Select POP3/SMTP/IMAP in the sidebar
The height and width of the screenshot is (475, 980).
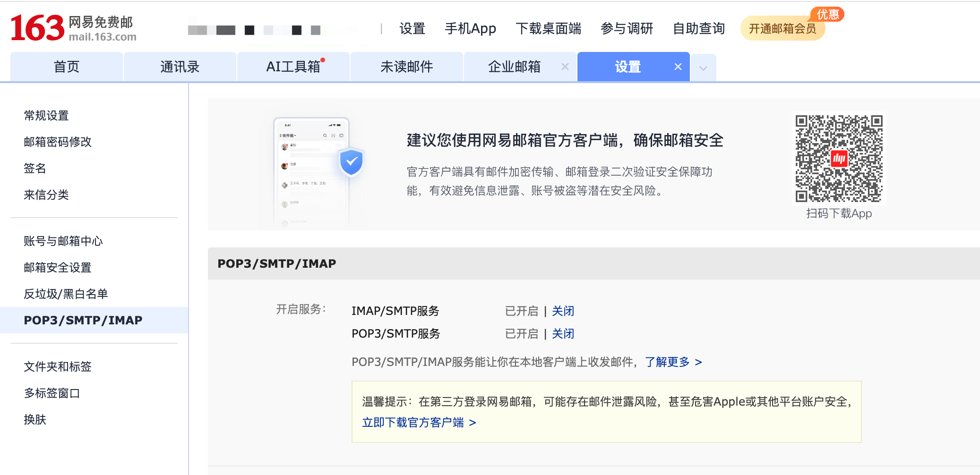[94, 320]
